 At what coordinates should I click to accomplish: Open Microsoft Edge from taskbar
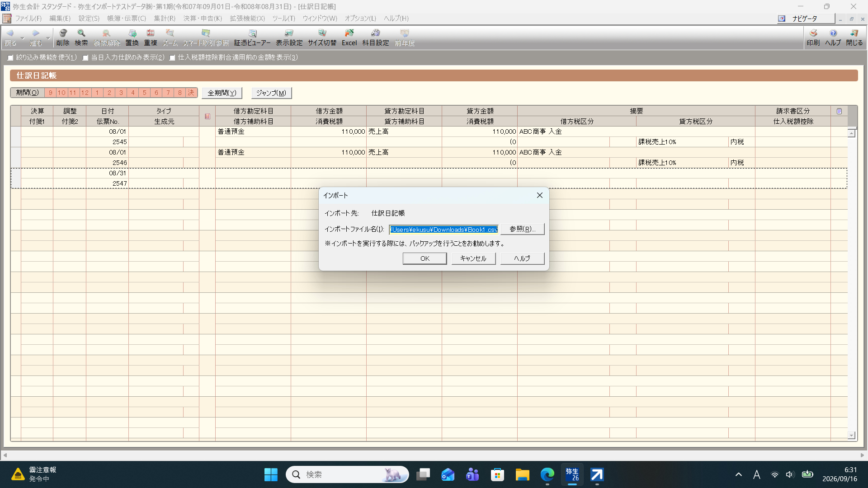547,474
